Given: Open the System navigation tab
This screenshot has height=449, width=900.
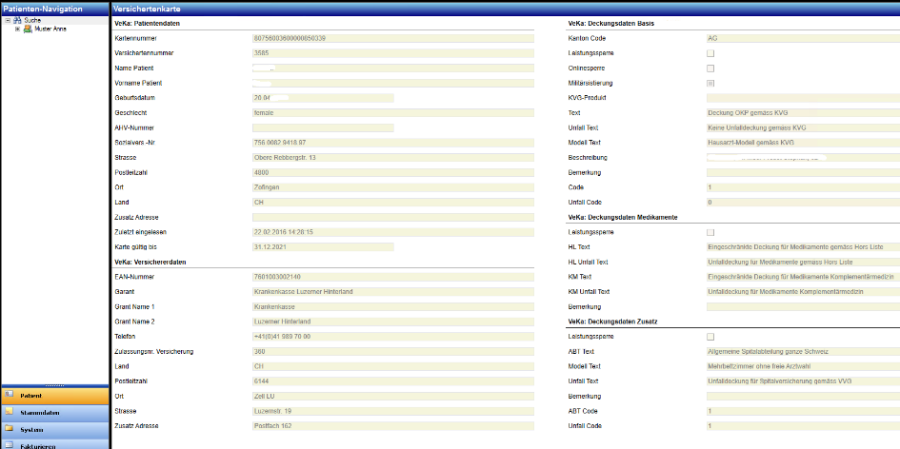Looking at the screenshot, I should point(54,429).
